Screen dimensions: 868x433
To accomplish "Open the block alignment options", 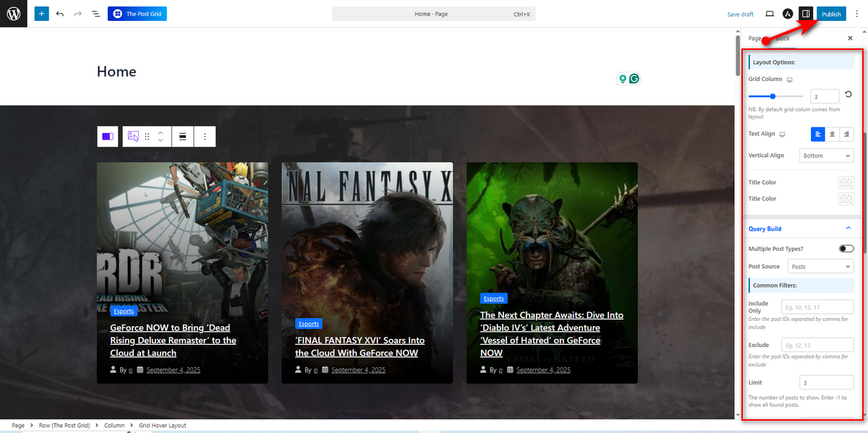I will click(x=183, y=136).
